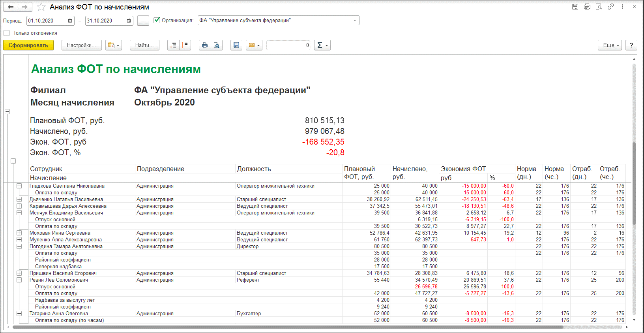Close the report window
This screenshot has width=644, height=333.
tap(634, 7)
